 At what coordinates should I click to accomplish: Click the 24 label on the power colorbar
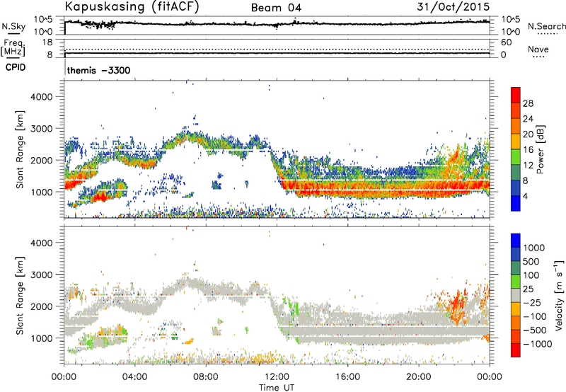(x=528, y=119)
